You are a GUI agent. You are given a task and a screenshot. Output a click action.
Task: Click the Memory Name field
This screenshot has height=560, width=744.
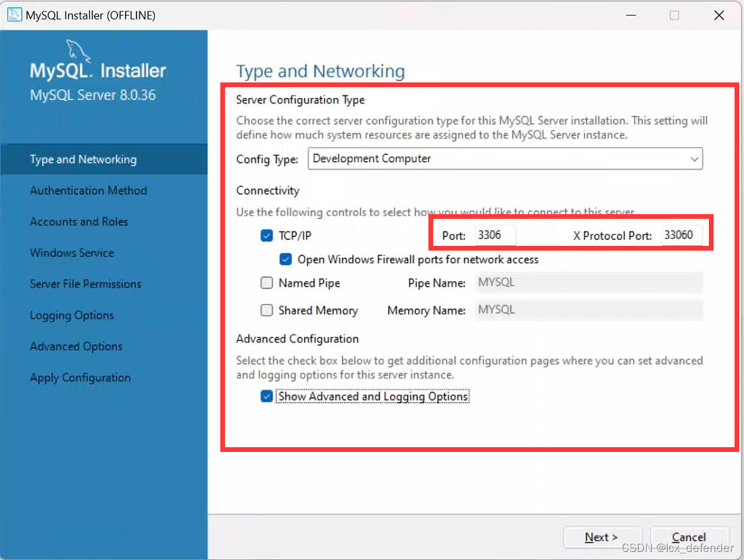pyautogui.click(x=589, y=310)
